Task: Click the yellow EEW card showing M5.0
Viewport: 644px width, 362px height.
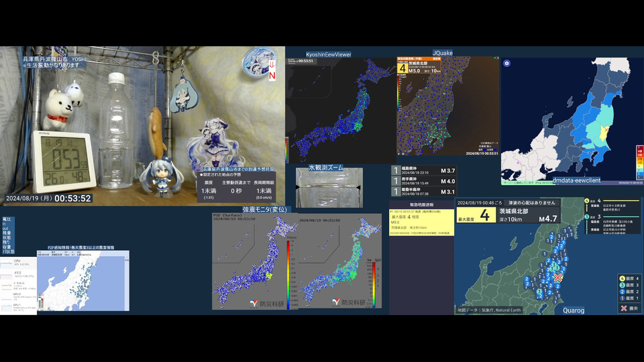Action: point(421,222)
